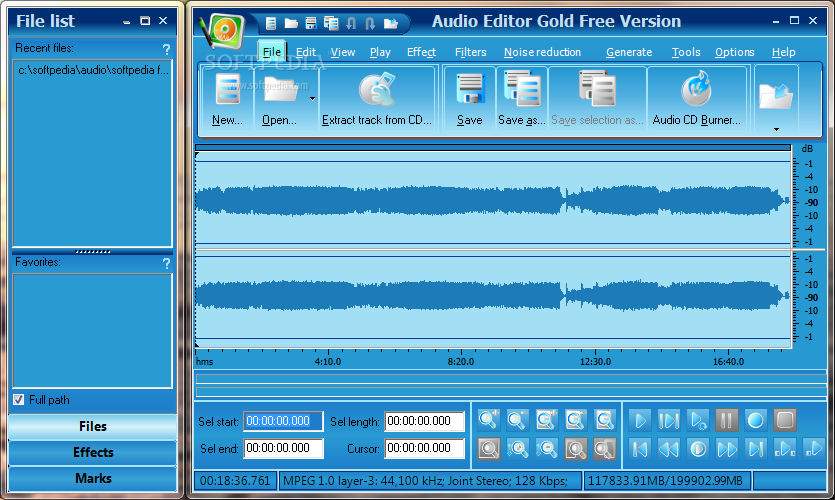
Task: Click the Marks panel button
Action: coord(93,479)
